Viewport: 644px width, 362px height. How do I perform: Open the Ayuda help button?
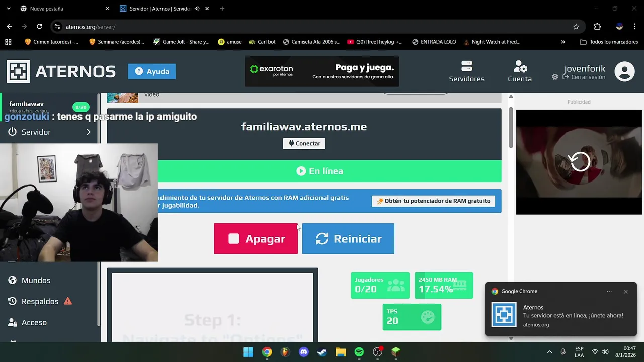[x=151, y=71]
